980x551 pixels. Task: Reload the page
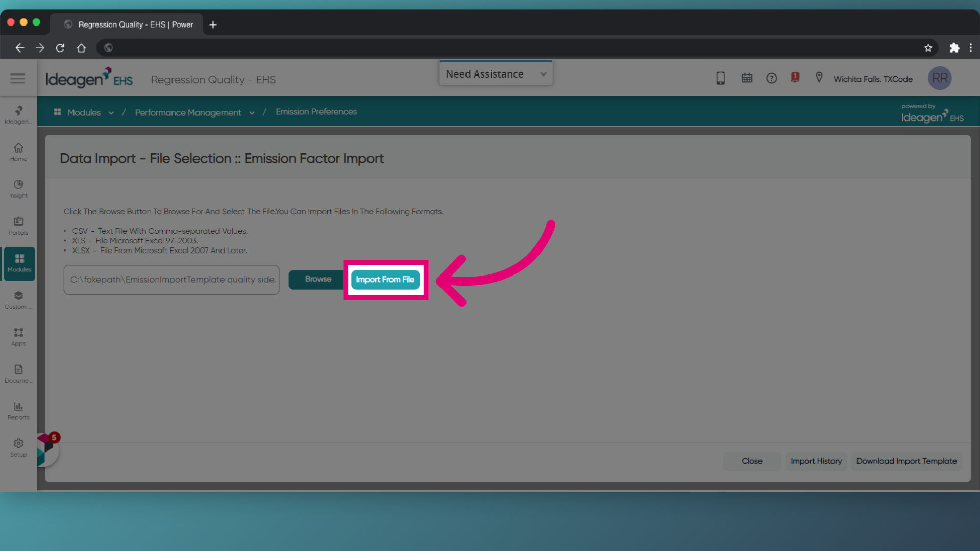click(60, 47)
